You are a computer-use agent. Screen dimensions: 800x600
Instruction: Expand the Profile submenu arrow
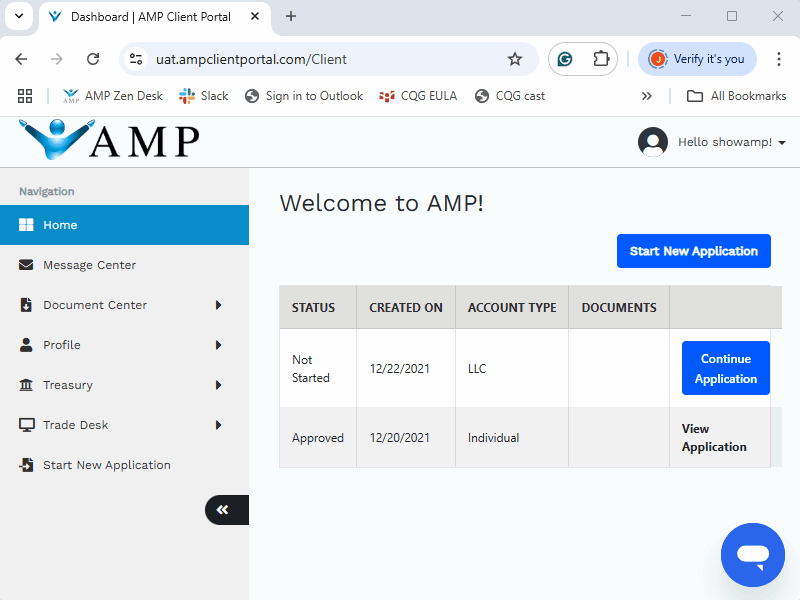tap(219, 345)
